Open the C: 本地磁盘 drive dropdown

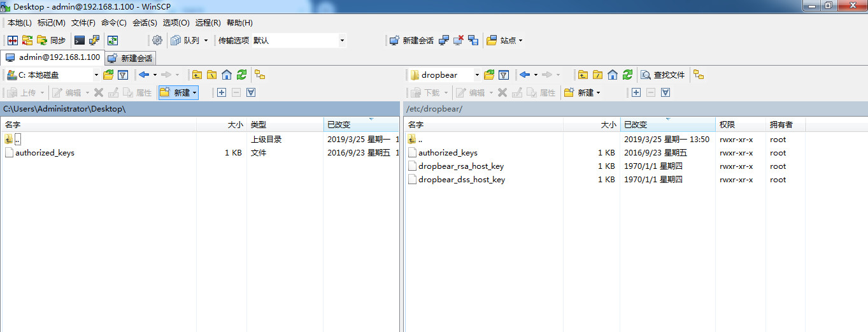(x=96, y=75)
